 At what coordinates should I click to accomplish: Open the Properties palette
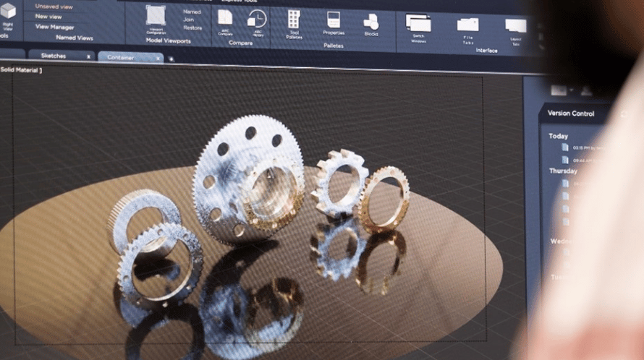[334, 22]
